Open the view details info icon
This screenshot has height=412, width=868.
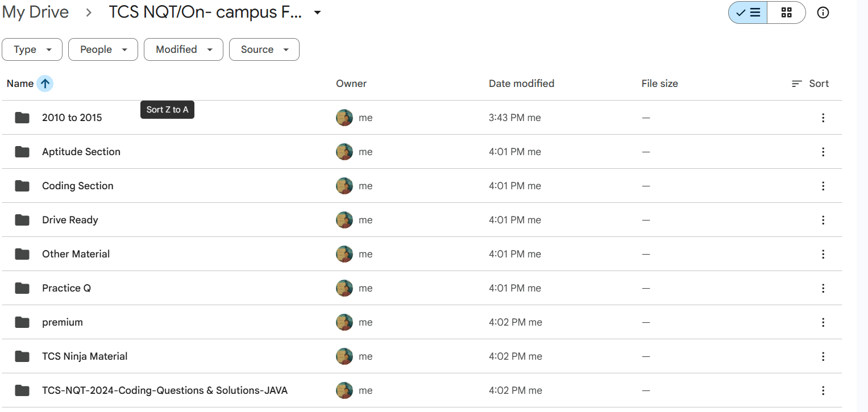(823, 13)
